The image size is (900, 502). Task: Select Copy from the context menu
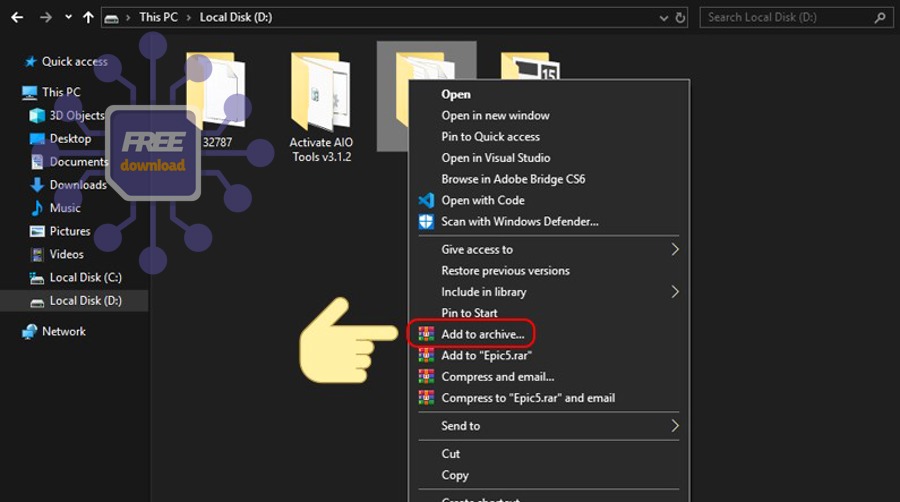coord(455,476)
